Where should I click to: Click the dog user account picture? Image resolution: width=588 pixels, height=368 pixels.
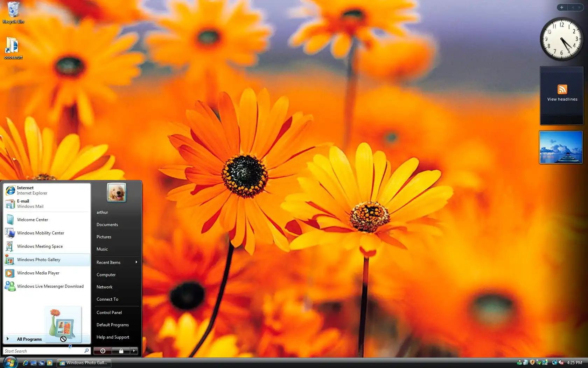(117, 192)
